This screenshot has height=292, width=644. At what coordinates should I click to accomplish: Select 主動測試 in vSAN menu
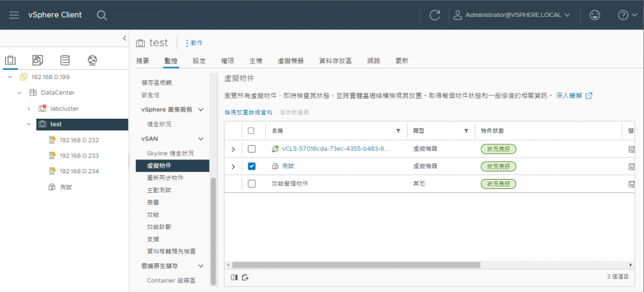point(159,190)
